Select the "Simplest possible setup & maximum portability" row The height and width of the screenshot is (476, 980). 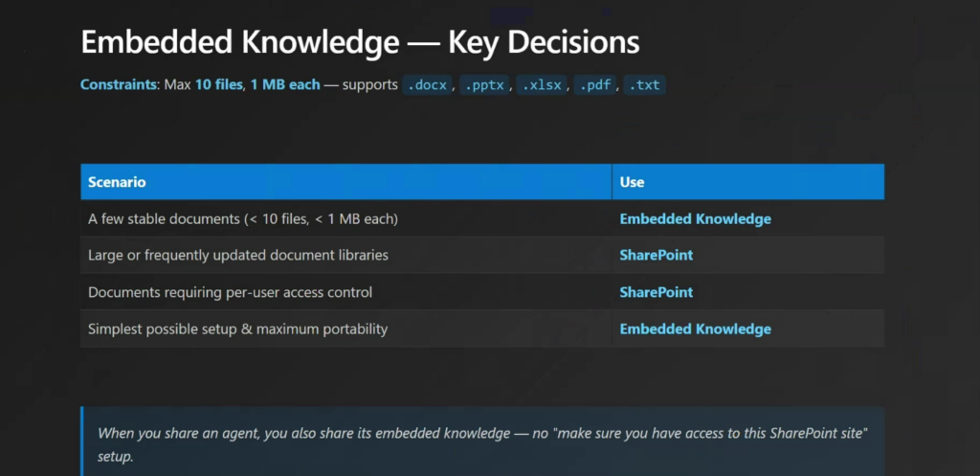click(x=237, y=329)
